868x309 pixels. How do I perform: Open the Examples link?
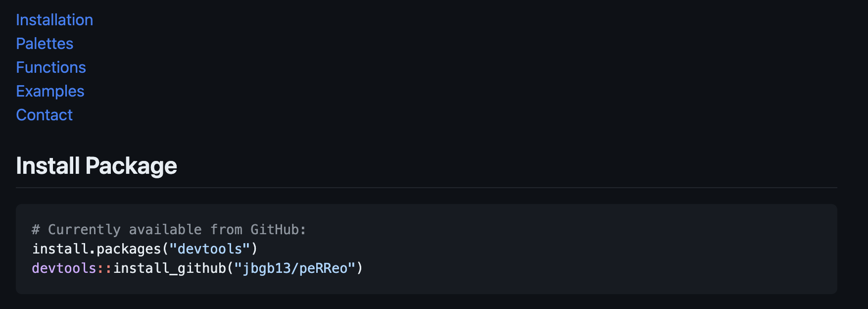point(50,91)
